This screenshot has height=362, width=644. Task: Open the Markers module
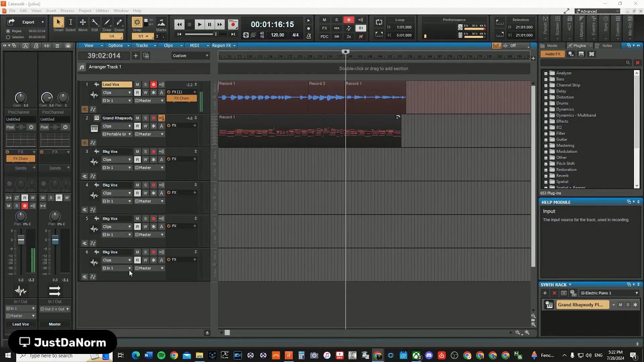coord(582,28)
